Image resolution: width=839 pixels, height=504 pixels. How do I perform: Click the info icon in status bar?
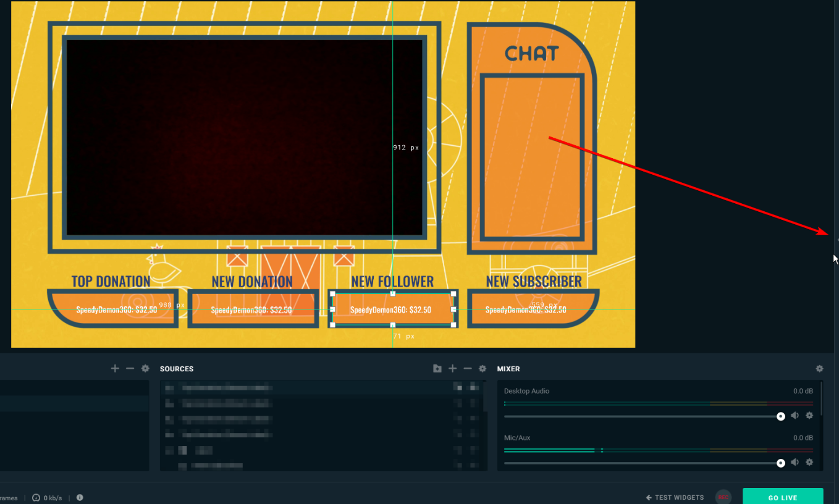(x=80, y=498)
